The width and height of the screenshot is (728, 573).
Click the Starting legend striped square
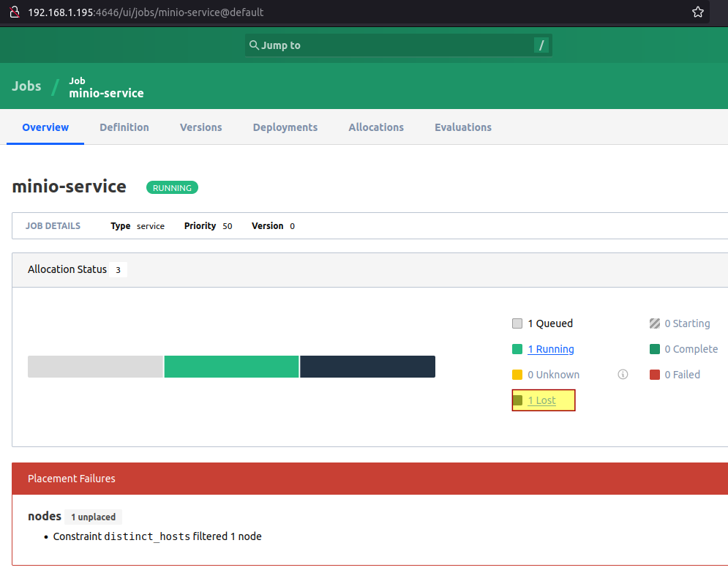coord(655,323)
